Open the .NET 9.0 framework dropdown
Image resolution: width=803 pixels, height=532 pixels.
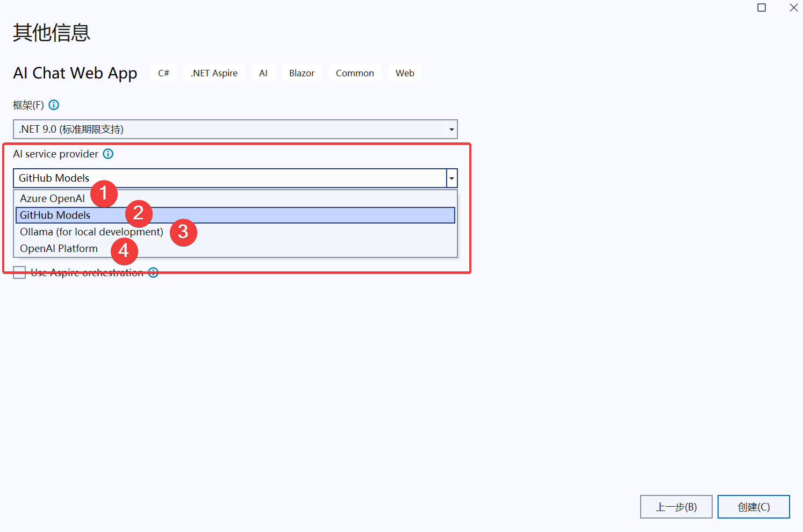click(235, 129)
